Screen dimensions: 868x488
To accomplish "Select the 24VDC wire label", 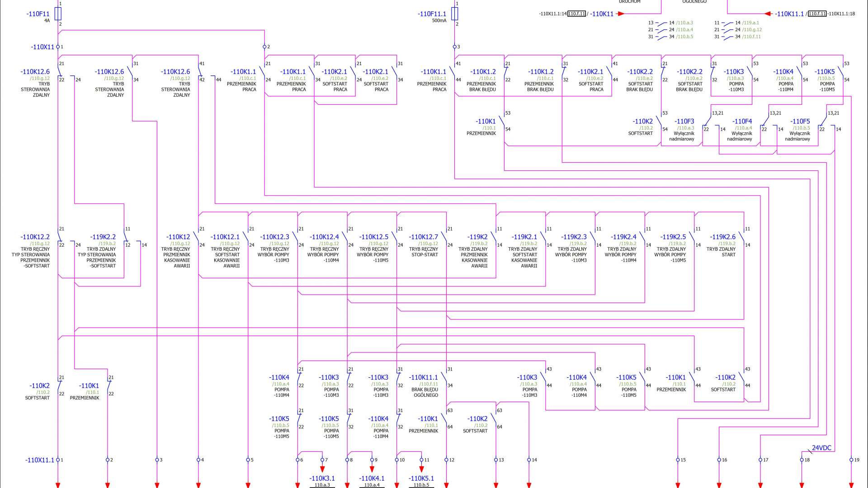I will coord(821,448).
